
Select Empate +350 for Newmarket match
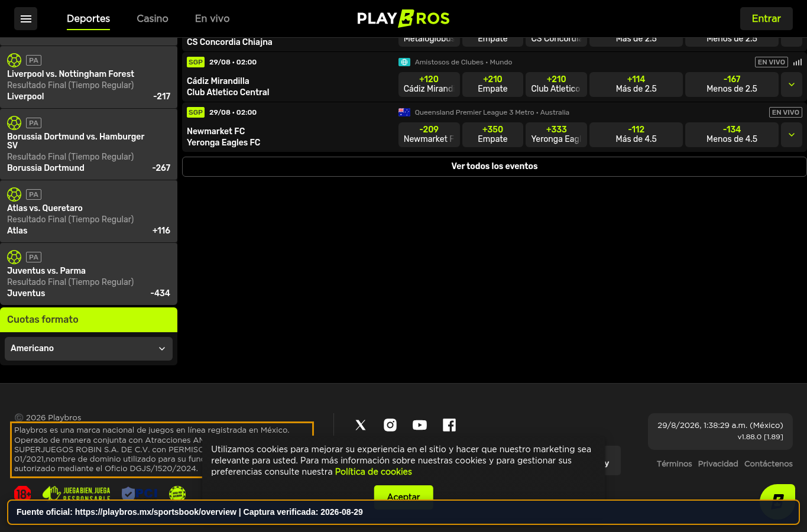tap(492, 135)
